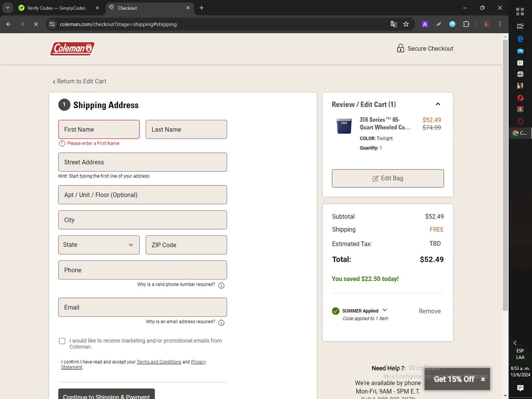Stop the page loading

click(36, 24)
